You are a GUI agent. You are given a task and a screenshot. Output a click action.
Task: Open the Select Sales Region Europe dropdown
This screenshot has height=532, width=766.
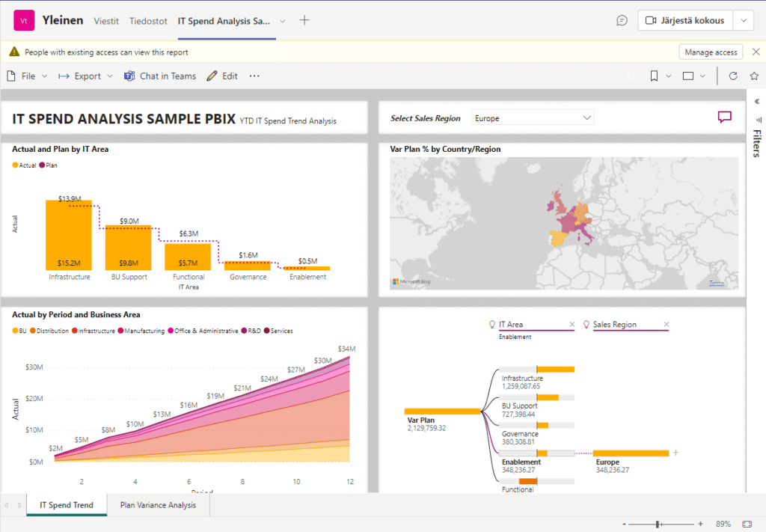533,117
